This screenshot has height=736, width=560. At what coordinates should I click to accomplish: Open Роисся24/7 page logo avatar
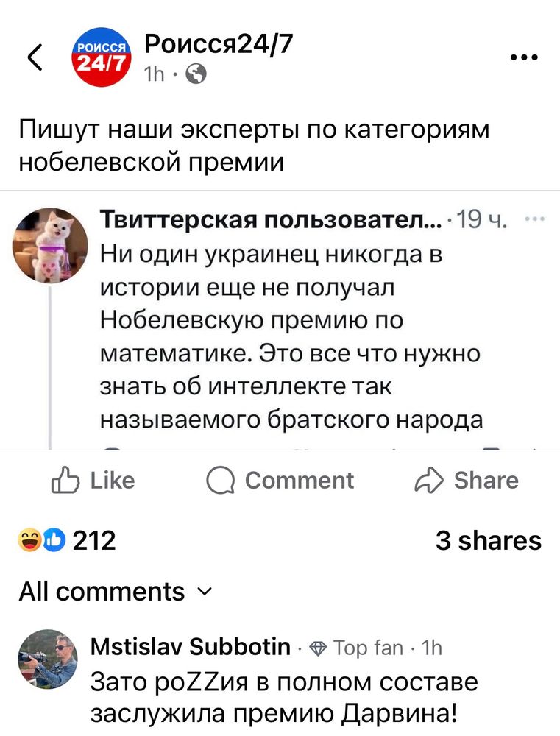tap(102, 57)
